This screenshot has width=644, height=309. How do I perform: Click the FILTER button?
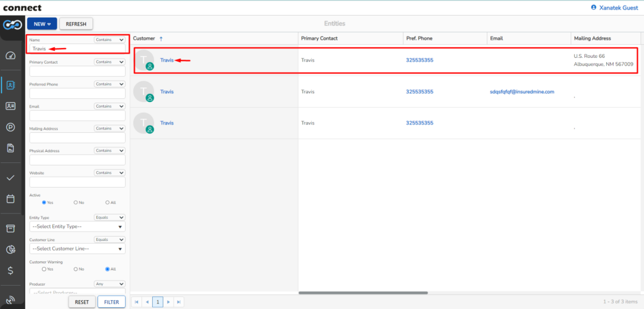[111, 302]
